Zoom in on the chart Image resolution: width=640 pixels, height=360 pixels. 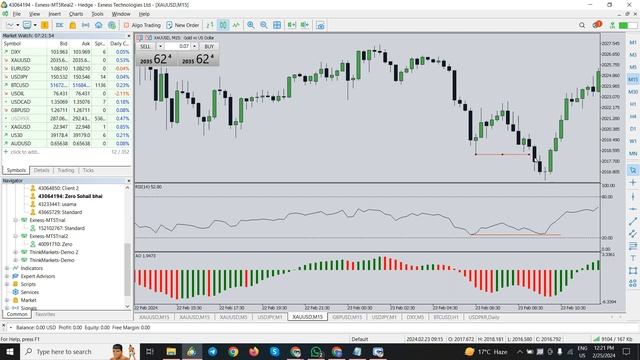tap(251, 25)
